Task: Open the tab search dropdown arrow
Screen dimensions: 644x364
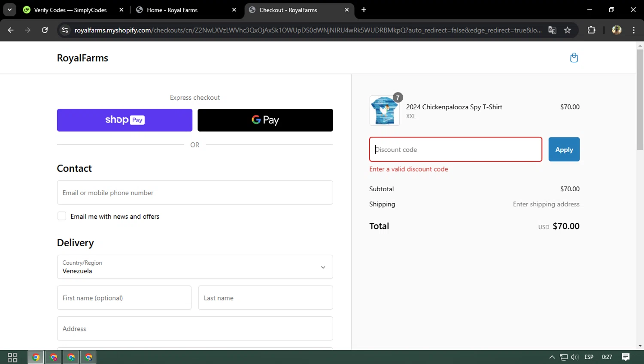Action: (x=9, y=10)
